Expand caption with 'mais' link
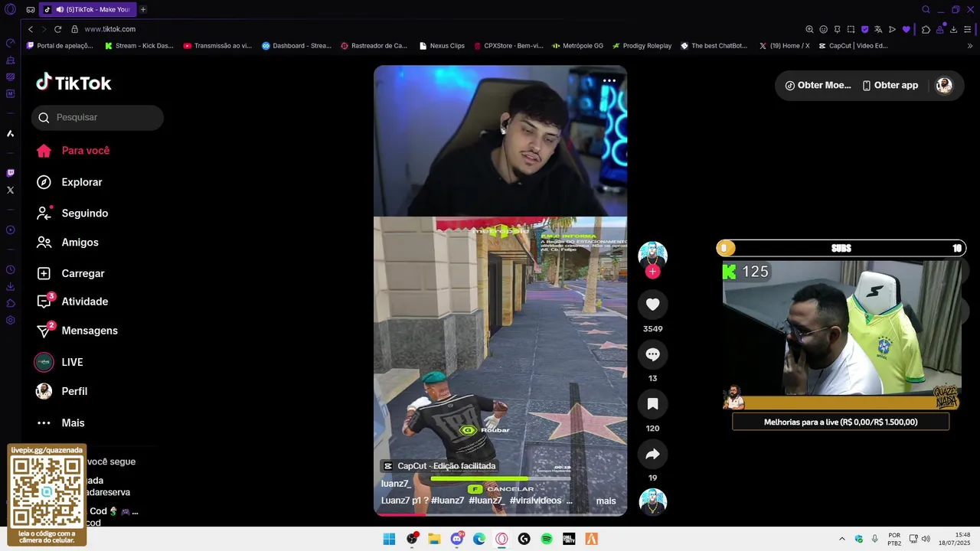This screenshot has width=980, height=551. (x=606, y=501)
